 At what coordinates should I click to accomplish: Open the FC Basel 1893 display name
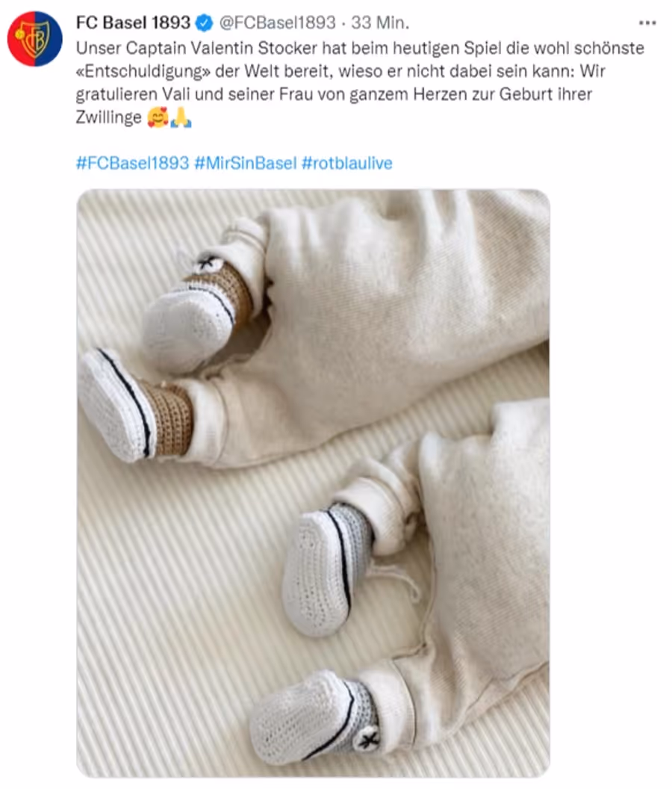[134, 22]
